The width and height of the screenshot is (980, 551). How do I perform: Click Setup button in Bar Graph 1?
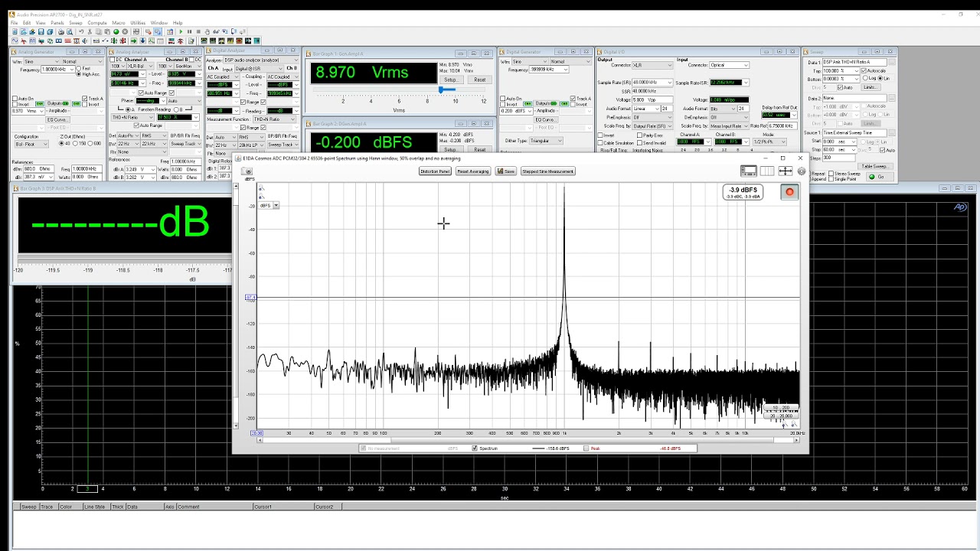[x=451, y=80]
